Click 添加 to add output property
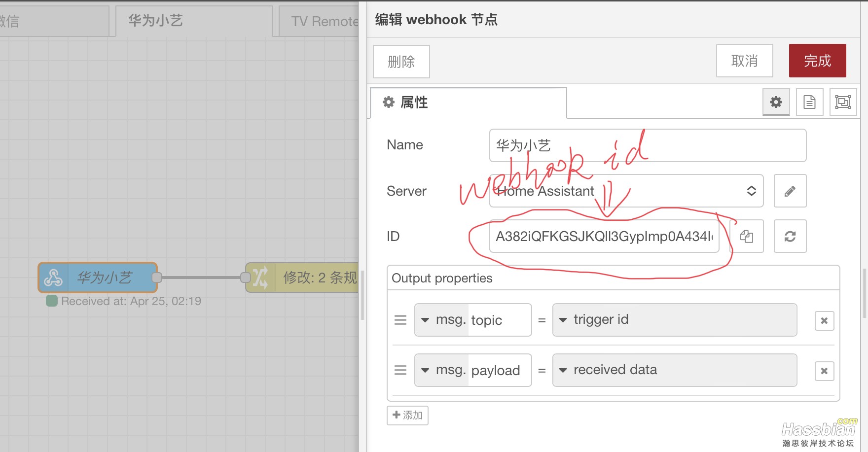Viewport: 868px width, 452px height. coord(407,415)
